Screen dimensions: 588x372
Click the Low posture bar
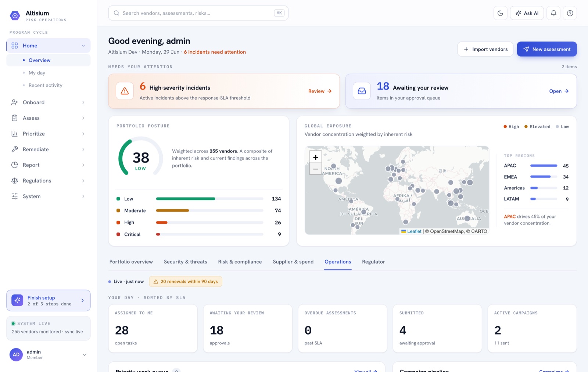(x=209, y=199)
